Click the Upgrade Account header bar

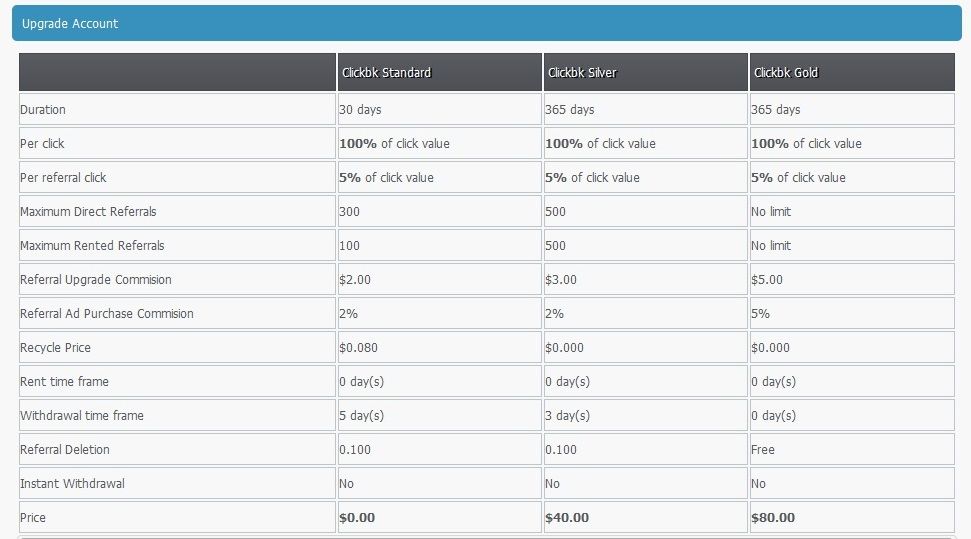(487, 24)
